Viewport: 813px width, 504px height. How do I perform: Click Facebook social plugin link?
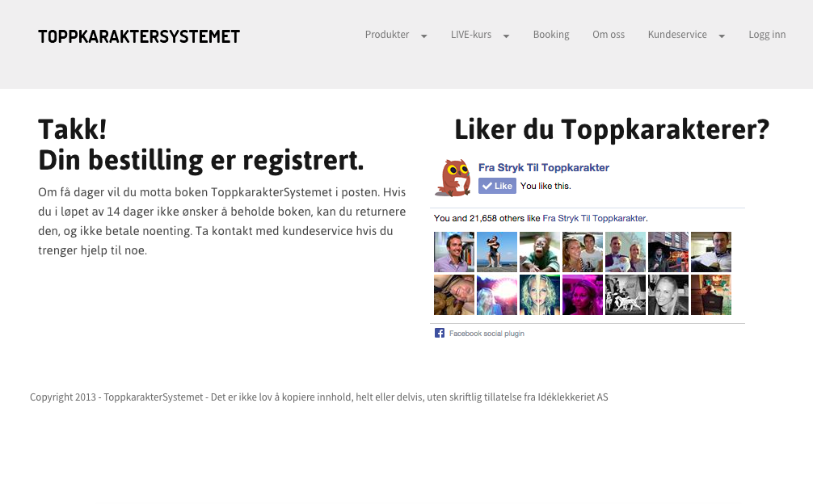point(487,334)
